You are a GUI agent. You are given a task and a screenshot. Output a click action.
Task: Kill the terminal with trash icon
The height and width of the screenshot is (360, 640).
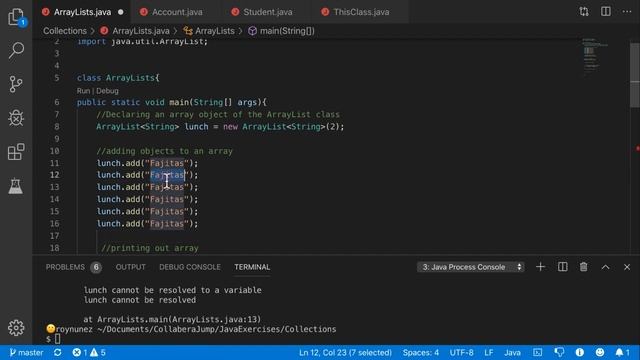[584, 267]
